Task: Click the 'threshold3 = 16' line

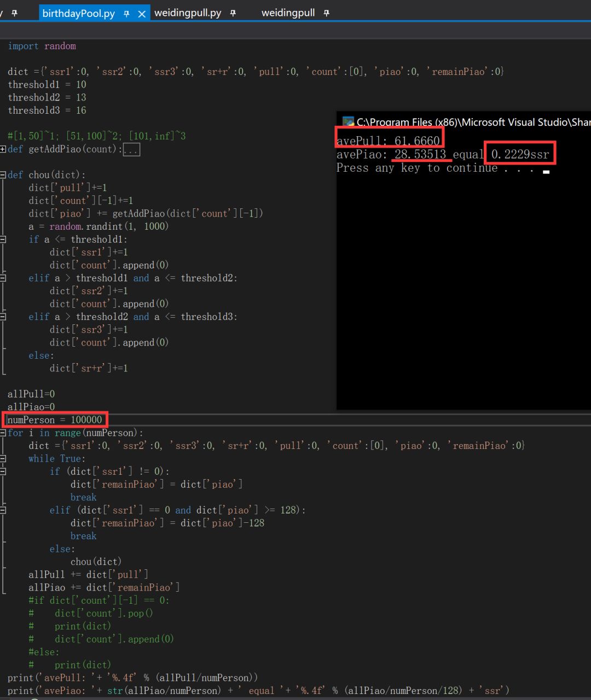Action: (x=47, y=110)
